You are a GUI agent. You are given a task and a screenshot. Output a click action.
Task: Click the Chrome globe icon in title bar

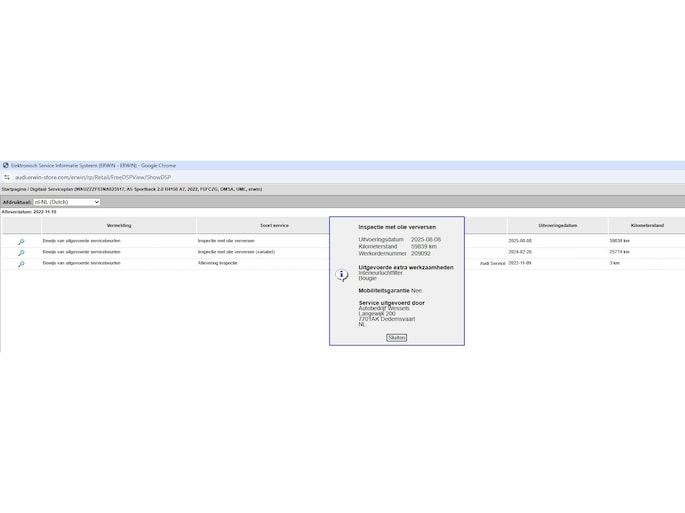point(6,166)
